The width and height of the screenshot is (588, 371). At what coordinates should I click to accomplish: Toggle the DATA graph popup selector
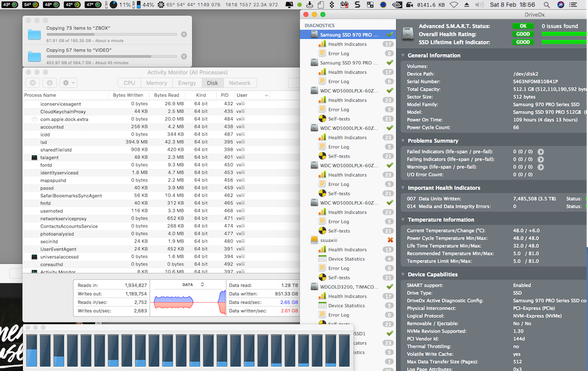202,285
